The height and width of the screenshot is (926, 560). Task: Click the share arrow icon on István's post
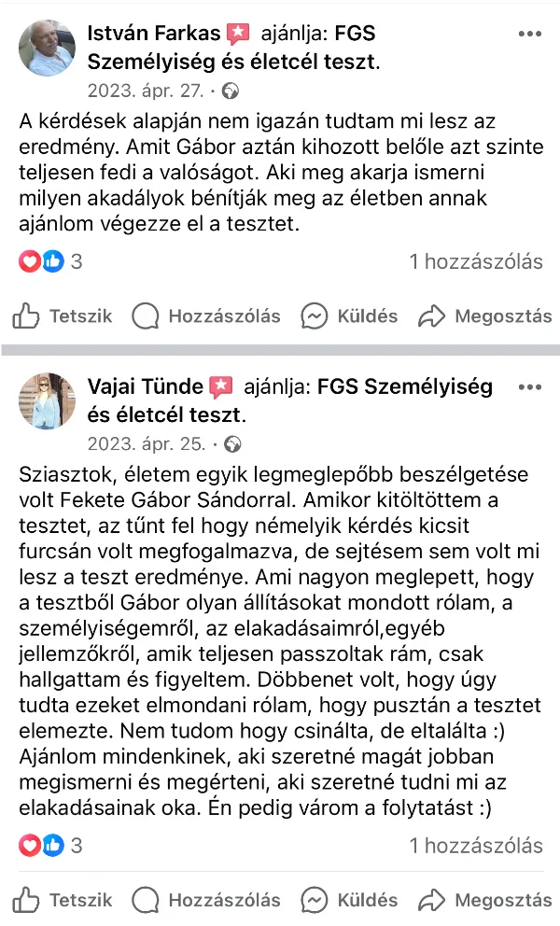[431, 316]
